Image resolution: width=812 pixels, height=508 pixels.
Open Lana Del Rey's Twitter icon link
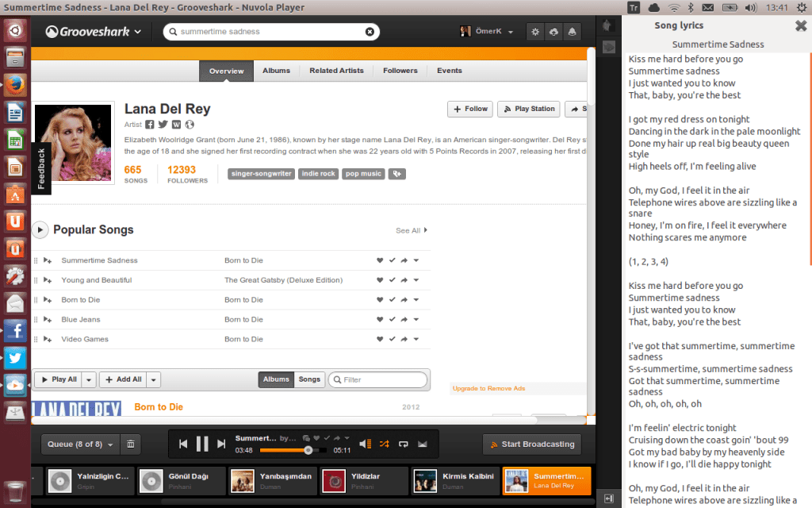pyautogui.click(x=163, y=125)
